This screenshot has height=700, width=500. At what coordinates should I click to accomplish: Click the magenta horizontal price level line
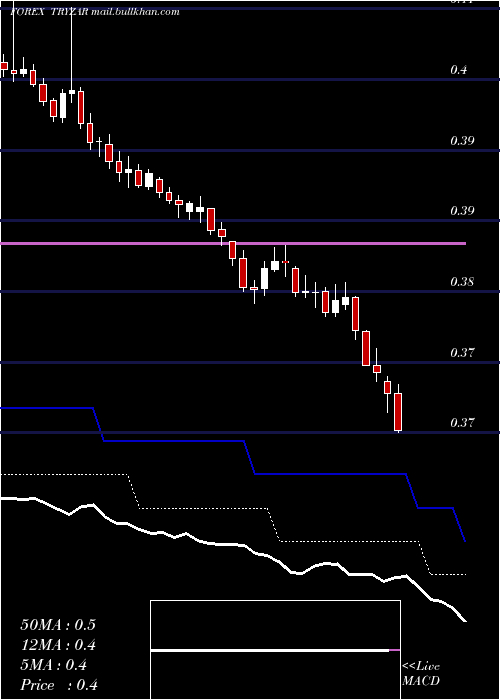(233, 243)
